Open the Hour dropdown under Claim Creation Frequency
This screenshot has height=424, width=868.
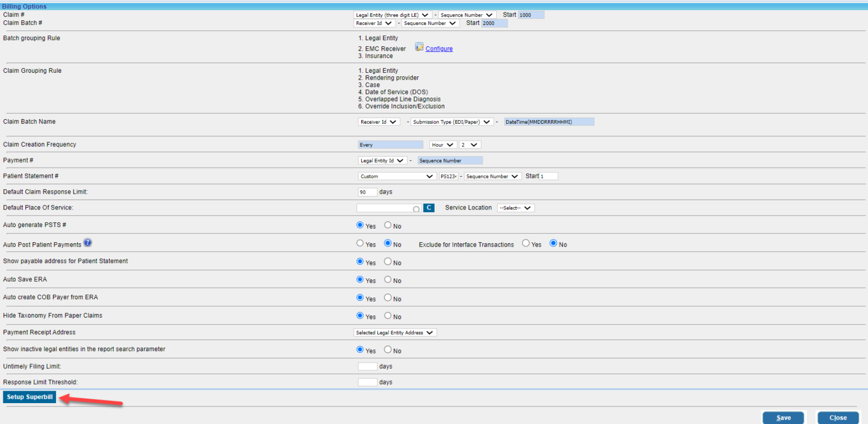pos(443,145)
